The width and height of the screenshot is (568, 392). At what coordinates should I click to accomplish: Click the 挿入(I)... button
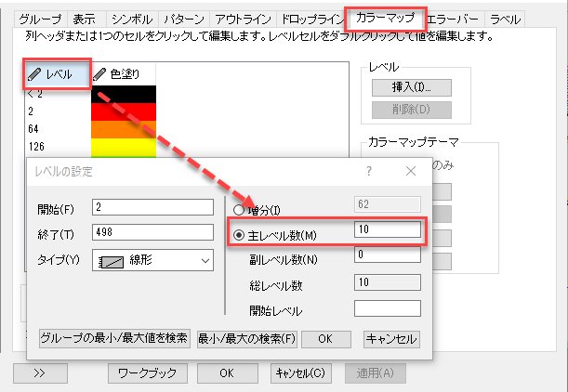pyautogui.click(x=412, y=87)
